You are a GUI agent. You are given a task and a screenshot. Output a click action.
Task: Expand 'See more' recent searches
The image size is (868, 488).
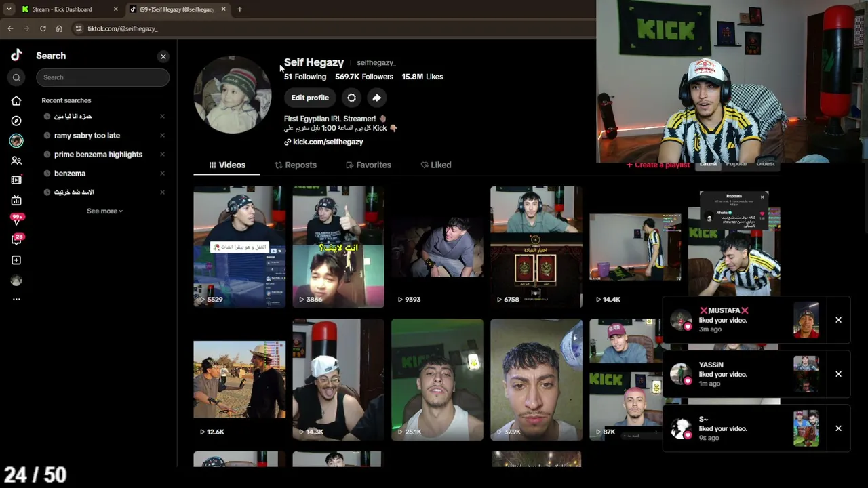pyautogui.click(x=104, y=211)
